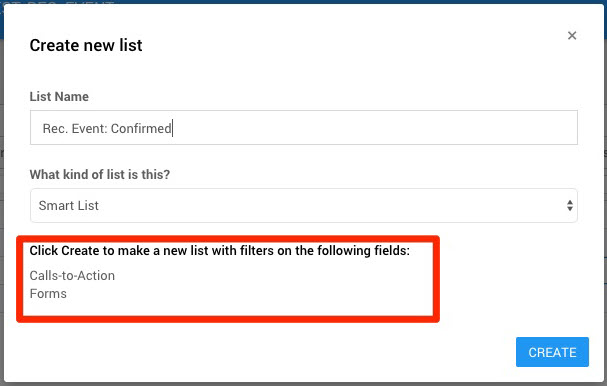
Task: Click empty space right of 'Confirmed' in input
Action: click(372, 128)
